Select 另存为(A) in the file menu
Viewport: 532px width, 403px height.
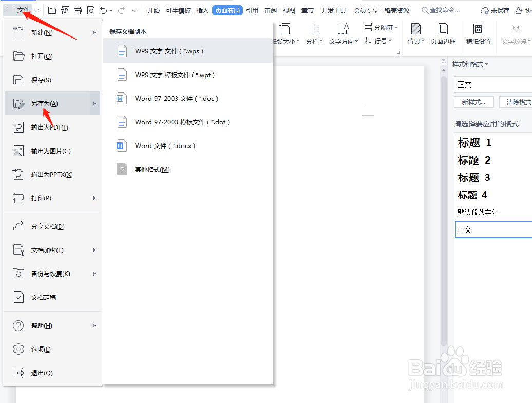[x=52, y=103]
